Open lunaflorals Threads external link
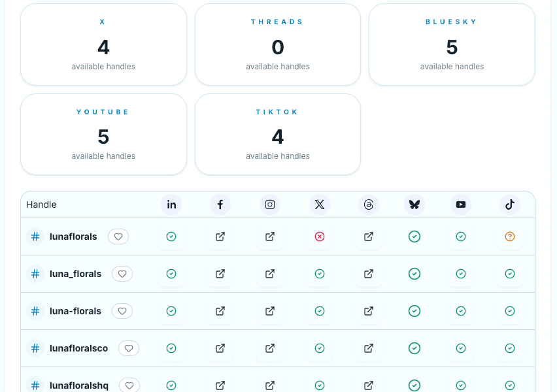557x392 pixels. click(x=369, y=237)
